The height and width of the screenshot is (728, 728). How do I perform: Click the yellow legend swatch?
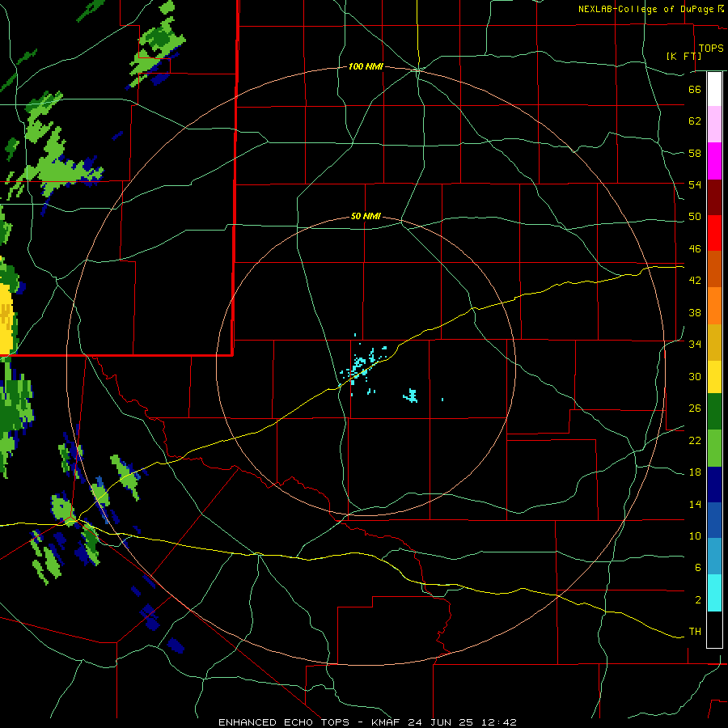[714, 377]
